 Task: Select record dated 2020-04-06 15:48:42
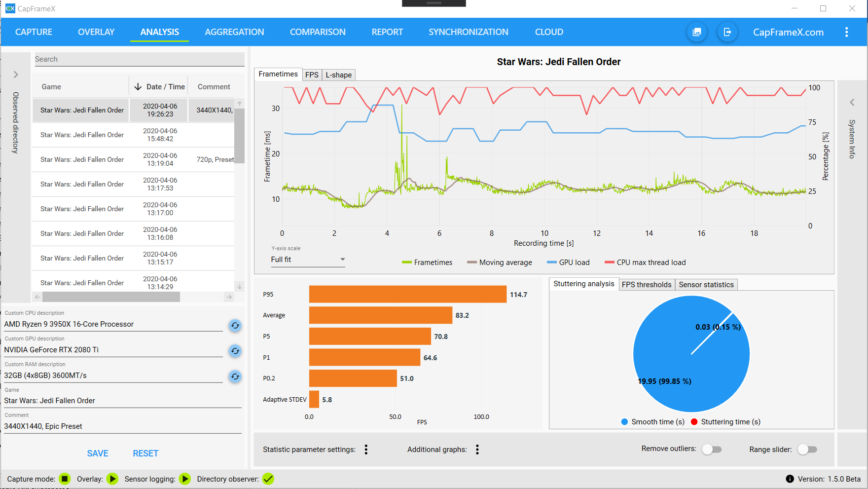pyautogui.click(x=133, y=135)
